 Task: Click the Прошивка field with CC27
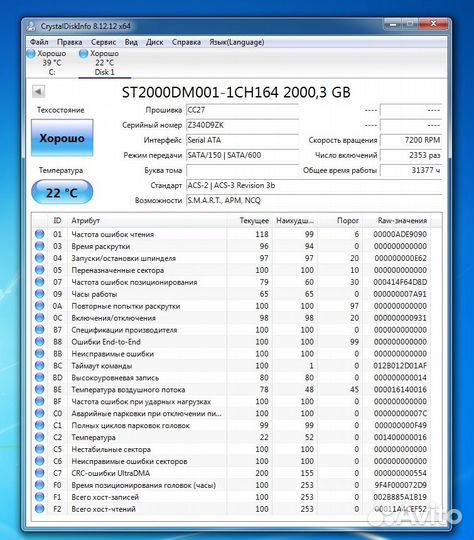coord(242,110)
